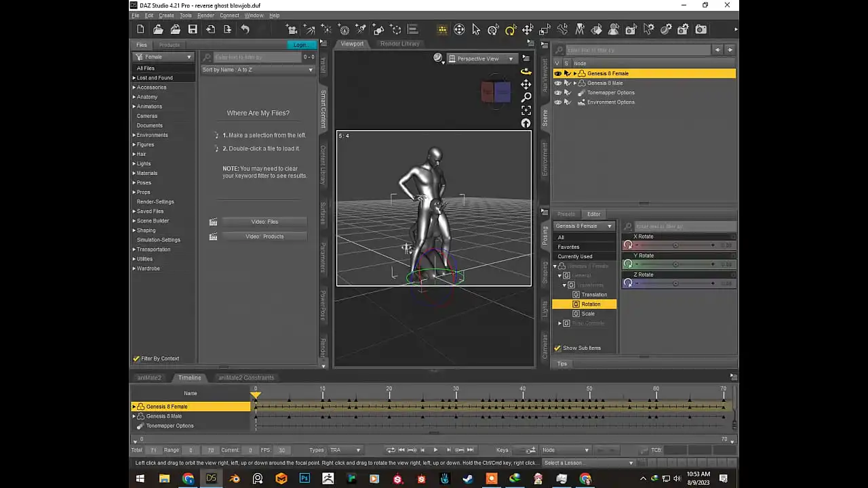The width and height of the screenshot is (868, 488).
Task: Select Translation in the transforms tree
Action: point(594,295)
